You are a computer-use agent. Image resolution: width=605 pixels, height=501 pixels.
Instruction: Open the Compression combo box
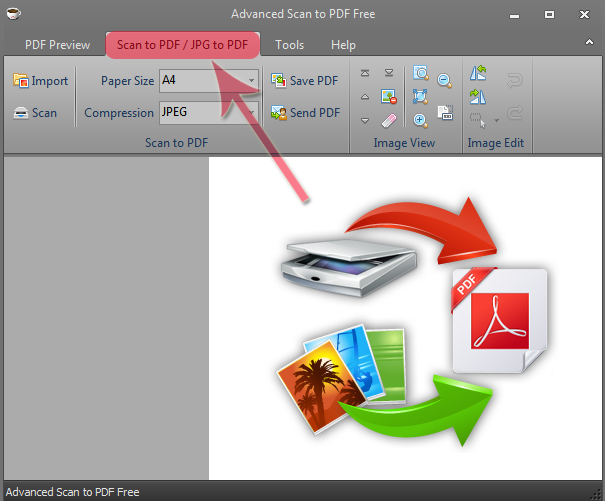[209, 113]
